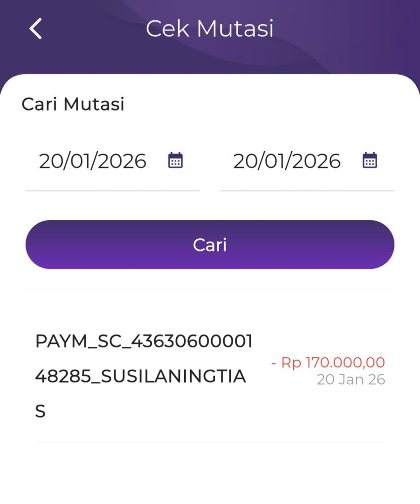Tap the divider line below the Cari button

pyautogui.click(x=210, y=291)
